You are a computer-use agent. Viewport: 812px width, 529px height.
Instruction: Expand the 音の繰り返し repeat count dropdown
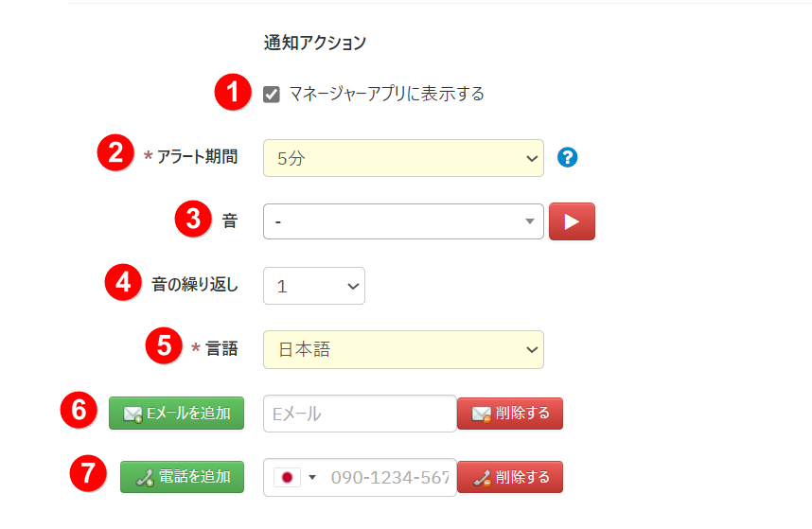313,286
